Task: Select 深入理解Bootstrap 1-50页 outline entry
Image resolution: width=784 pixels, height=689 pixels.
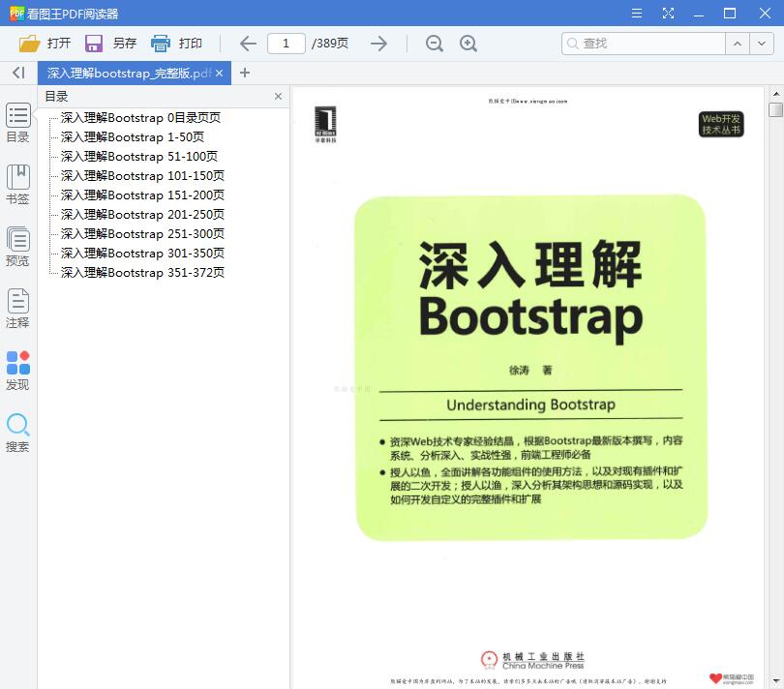Action: point(132,137)
